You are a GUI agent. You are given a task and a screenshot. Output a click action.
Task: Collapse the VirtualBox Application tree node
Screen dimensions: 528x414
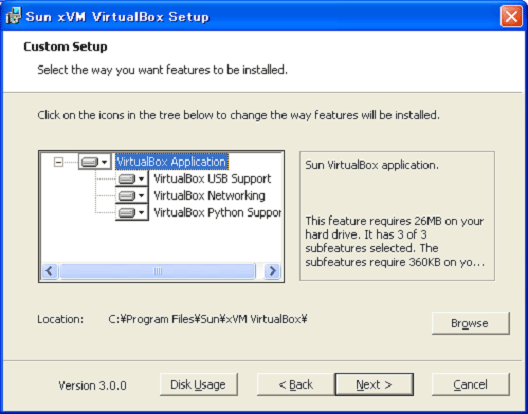click(x=58, y=162)
